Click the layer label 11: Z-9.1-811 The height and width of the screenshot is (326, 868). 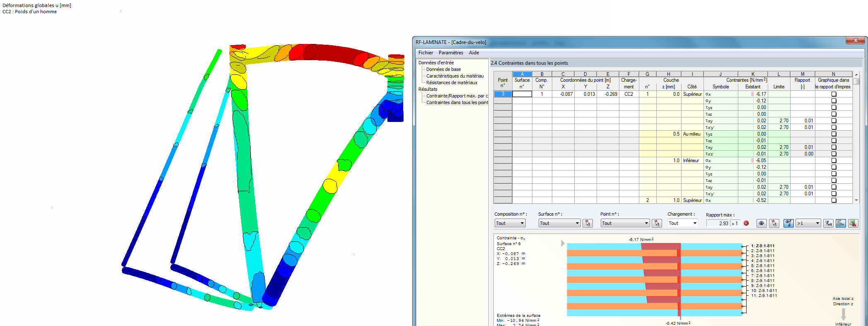[764, 296]
